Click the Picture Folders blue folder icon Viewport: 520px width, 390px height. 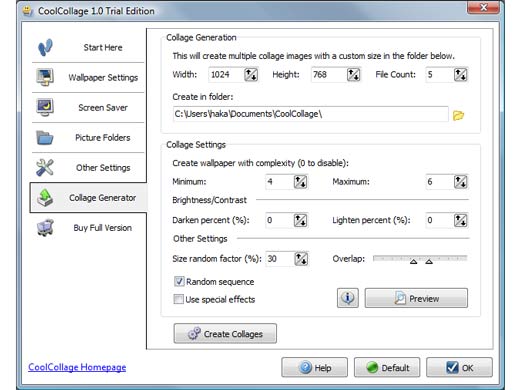(x=45, y=137)
